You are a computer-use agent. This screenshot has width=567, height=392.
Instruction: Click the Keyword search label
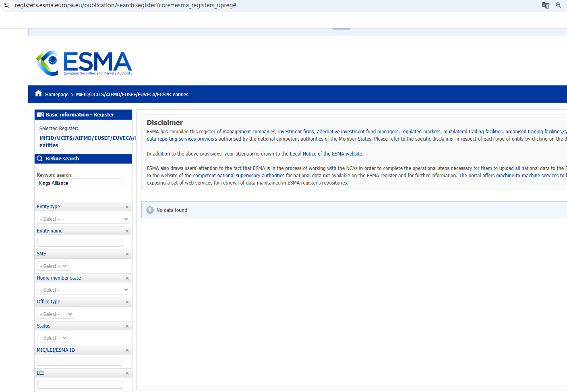(55, 175)
